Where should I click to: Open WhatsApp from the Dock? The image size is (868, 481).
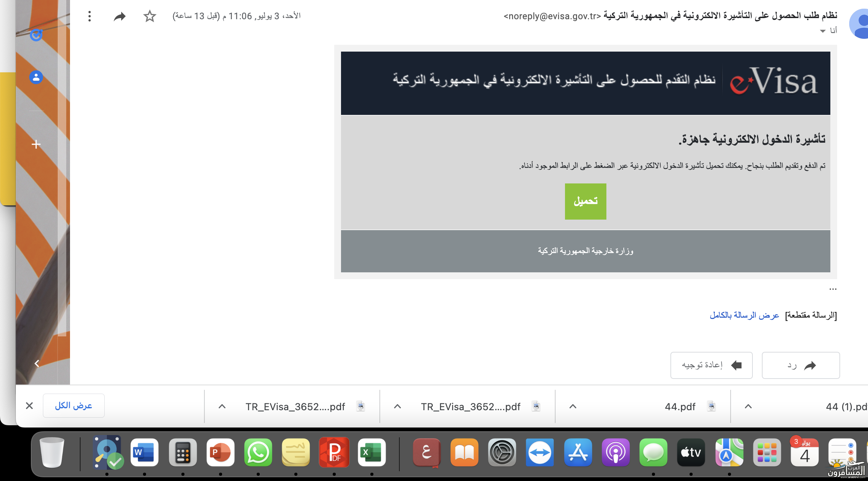(x=258, y=452)
